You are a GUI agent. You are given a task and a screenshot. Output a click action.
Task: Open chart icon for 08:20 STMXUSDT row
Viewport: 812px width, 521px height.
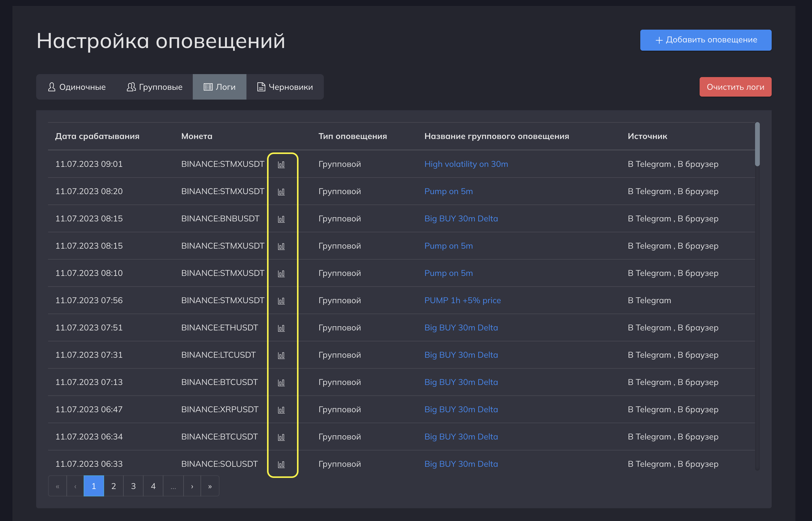(x=281, y=192)
